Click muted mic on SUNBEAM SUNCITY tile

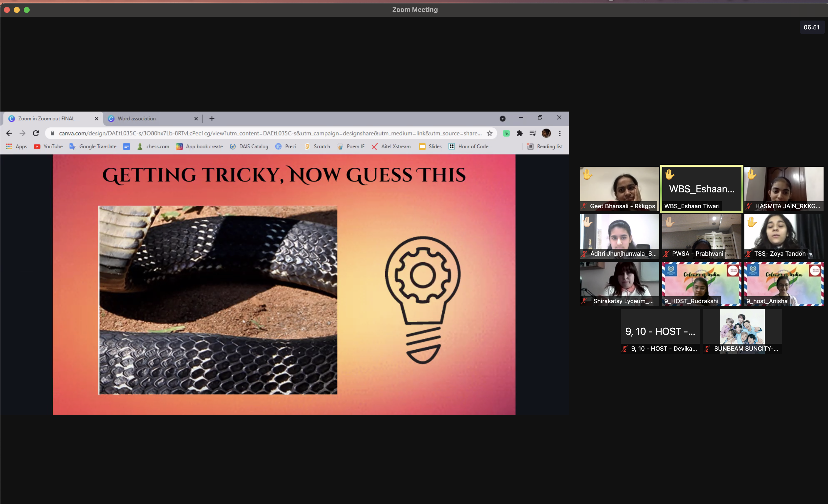coord(707,349)
